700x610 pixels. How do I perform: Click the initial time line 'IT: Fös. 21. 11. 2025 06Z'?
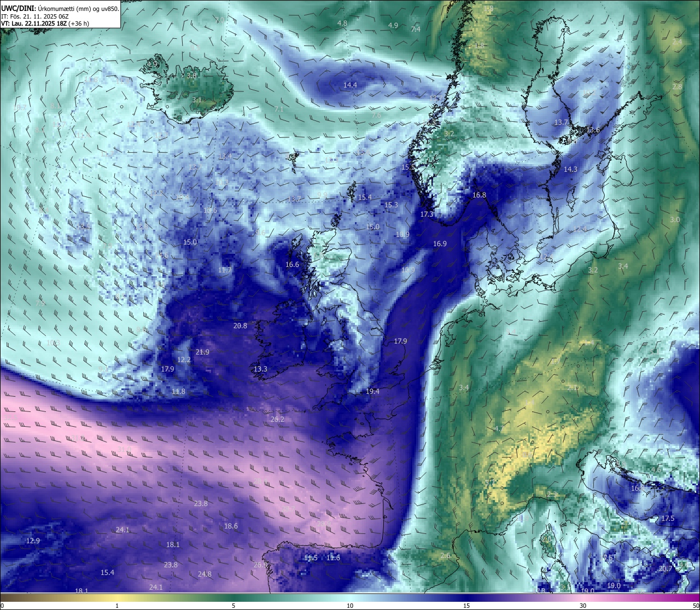[x=34, y=16]
